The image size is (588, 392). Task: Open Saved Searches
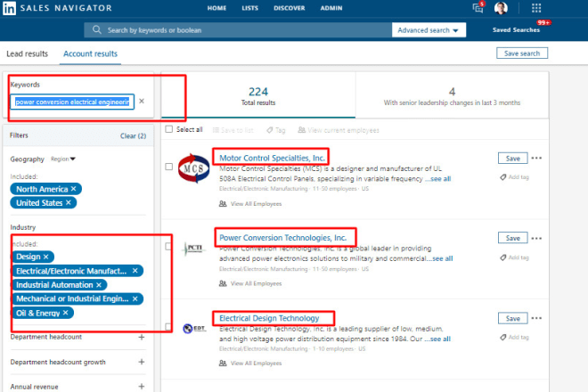click(516, 29)
